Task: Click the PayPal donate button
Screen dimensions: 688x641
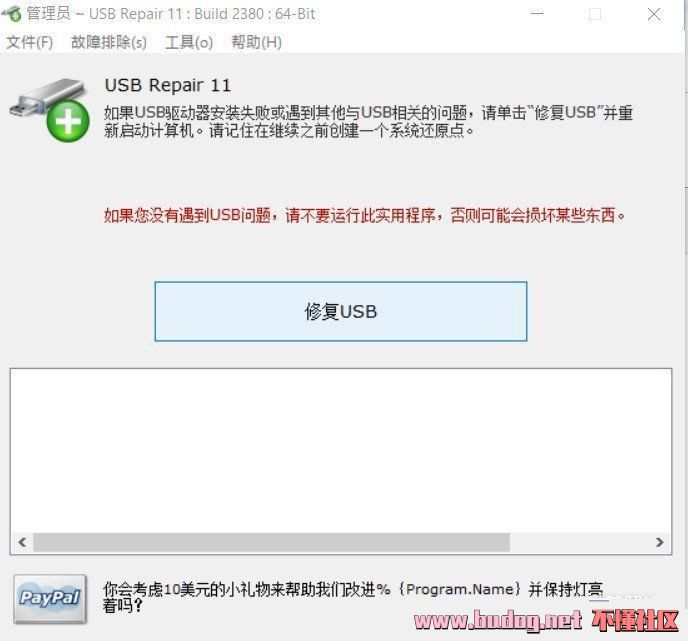Action: pos(50,598)
